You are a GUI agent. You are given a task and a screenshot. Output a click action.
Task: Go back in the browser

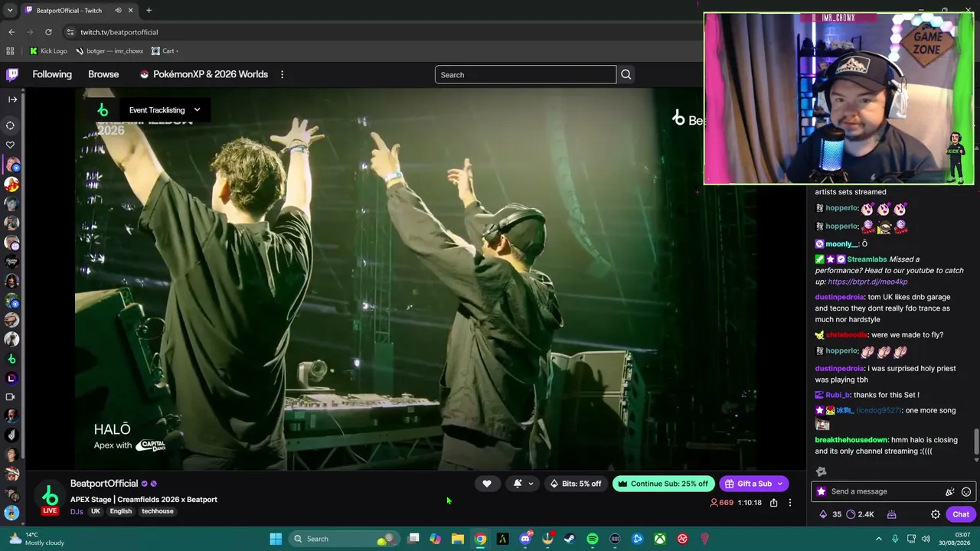pos(11,32)
